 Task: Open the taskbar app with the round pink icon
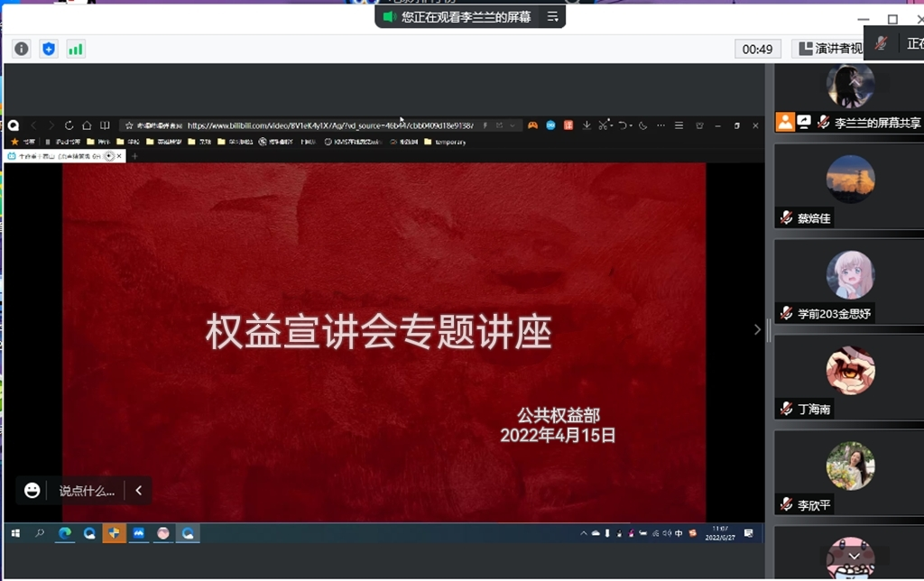163,533
